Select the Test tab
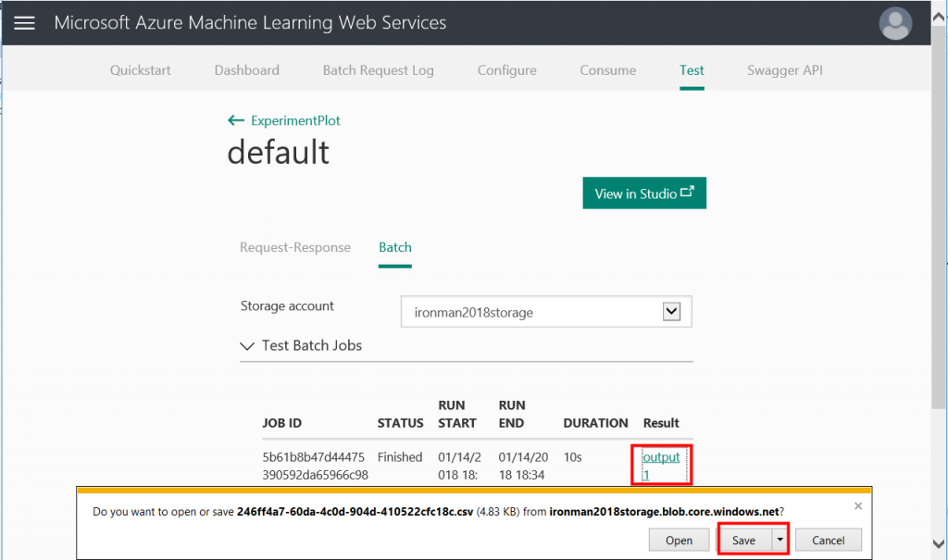Viewport: 948px width, 560px height. pos(692,70)
